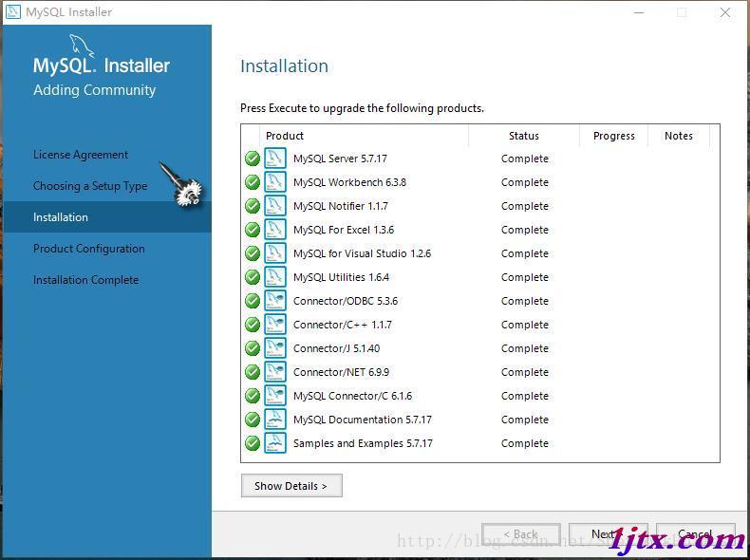The image size is (750, 560).
Task: Click green check mark beside MySQL for Visual Studio
Action: pyautogui.click(x=253, y=253)
